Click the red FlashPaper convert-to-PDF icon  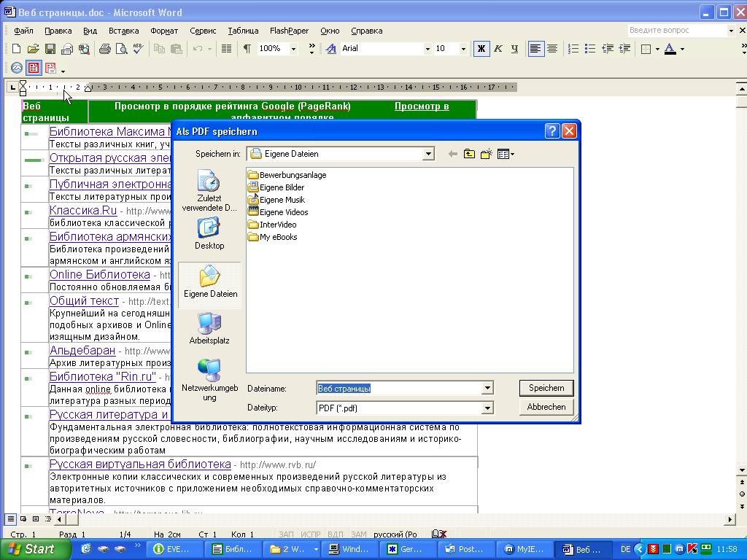pos(34,68)
